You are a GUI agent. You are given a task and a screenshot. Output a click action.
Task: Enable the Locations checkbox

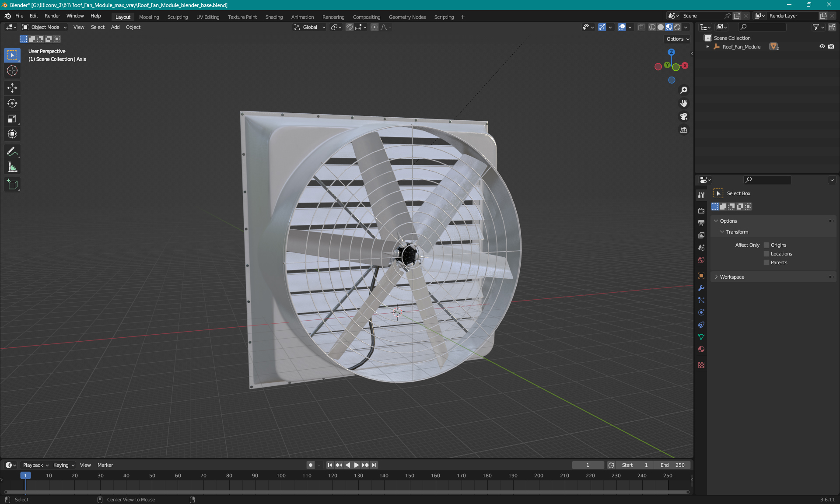click(x=766, y=254)
